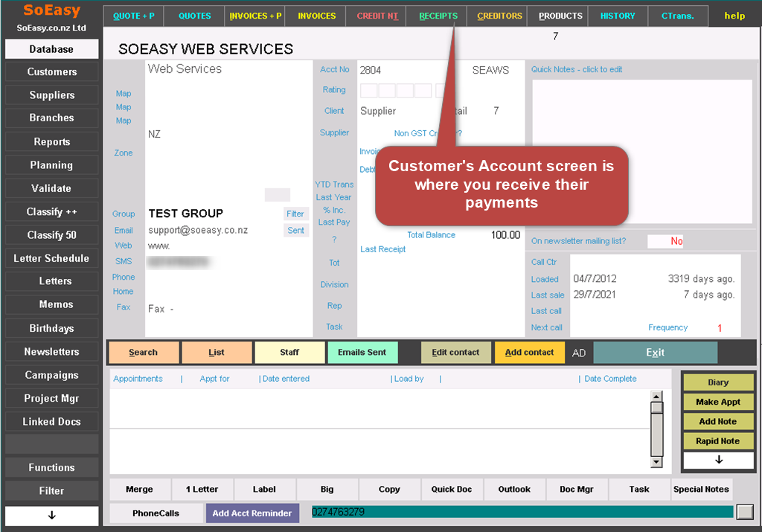Open Classify 50 in the sidebar
This screenshot has height=532, width=762.
tap(51, 235)
